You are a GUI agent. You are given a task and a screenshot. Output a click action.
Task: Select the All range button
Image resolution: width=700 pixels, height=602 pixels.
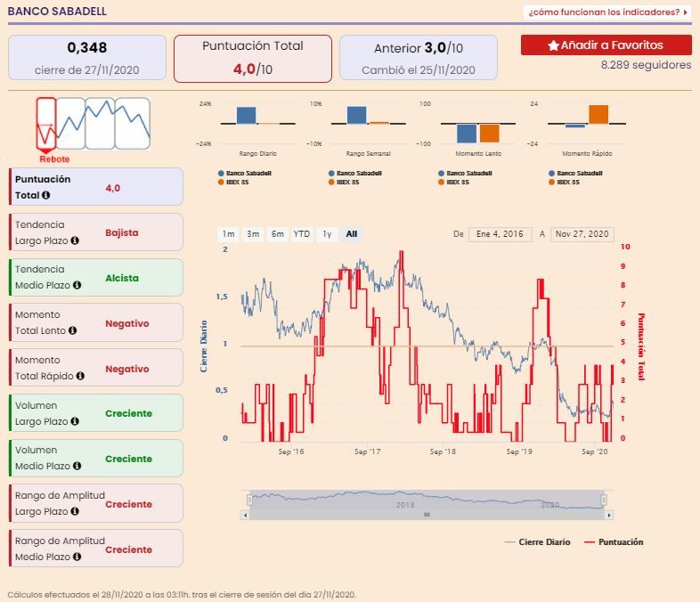[x=352, y=234]
